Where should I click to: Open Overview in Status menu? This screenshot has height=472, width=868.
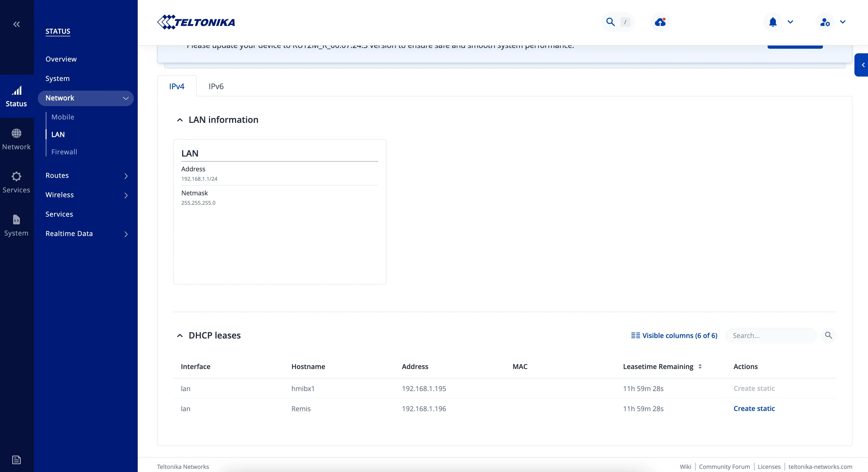tap(61, 59)
